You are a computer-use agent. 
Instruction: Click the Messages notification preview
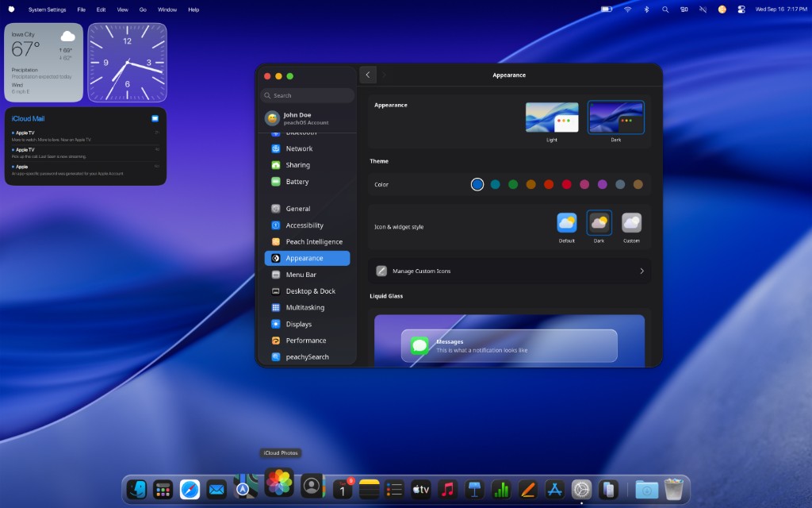tap(509, 346)
